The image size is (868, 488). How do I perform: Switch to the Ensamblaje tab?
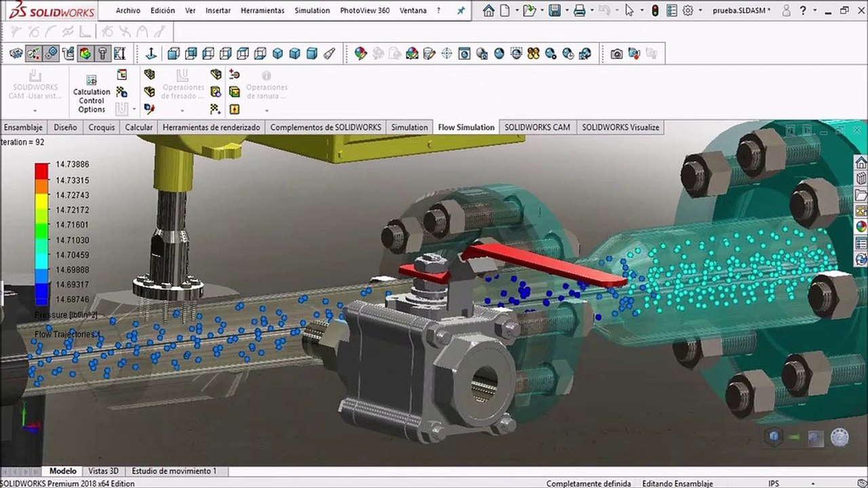point(24,127)
